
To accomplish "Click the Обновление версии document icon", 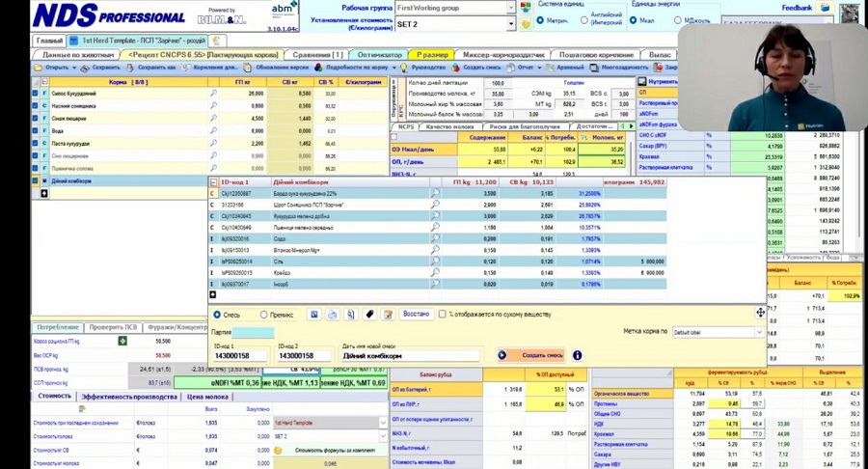I will (x=248, y=68).
